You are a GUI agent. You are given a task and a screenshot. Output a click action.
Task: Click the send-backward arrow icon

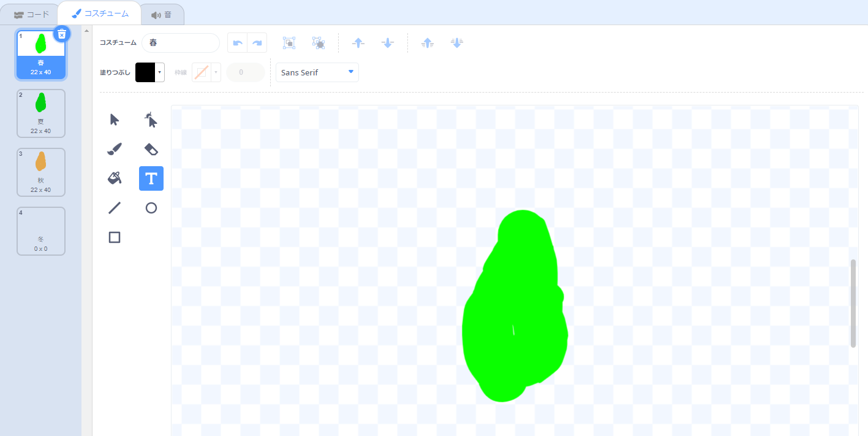click(x=388, y=42)
